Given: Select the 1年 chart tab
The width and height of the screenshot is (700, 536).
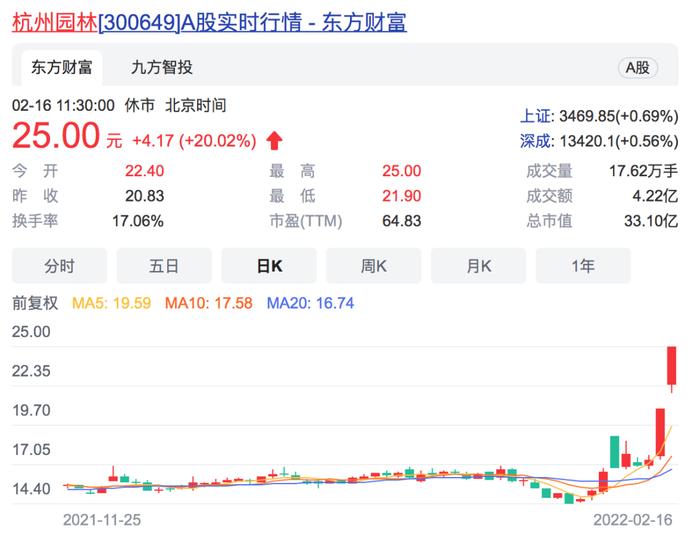Looking at the screenshot, I should [583, 266].
